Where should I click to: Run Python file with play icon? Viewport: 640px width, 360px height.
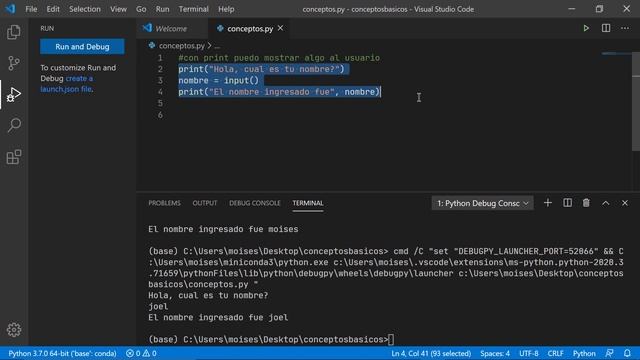pyautogui.click(x=586, y=28)
